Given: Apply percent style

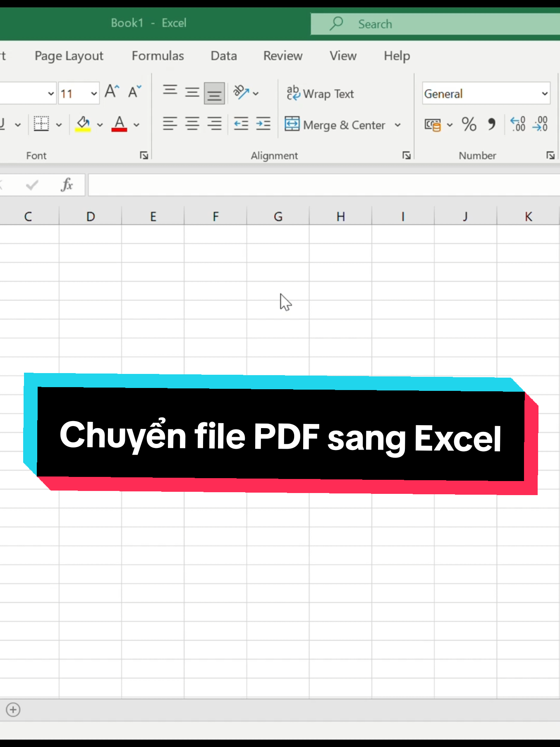Looking at the screenshot, I should click(x=469, y=124).
